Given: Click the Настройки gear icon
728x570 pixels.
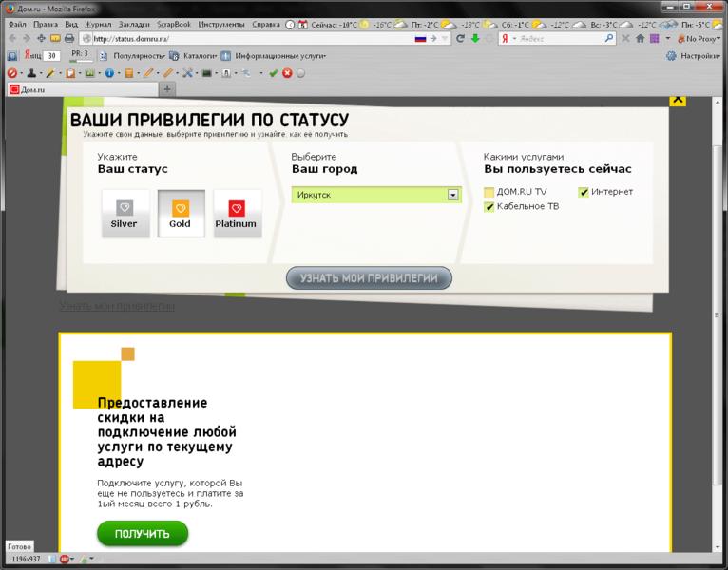Looking at the screenshot, I should pos(671,56).
